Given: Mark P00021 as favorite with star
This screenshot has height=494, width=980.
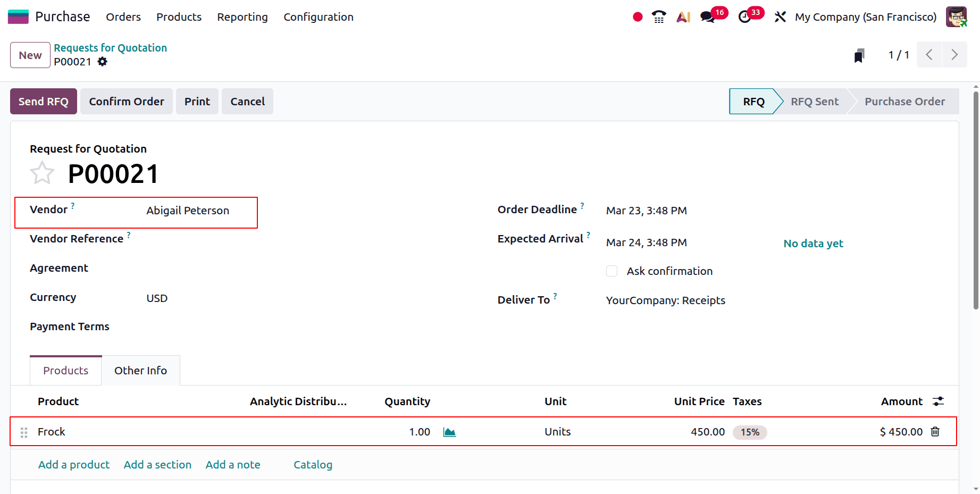Looking at the screenshot, I should click(x=42, y=173).
